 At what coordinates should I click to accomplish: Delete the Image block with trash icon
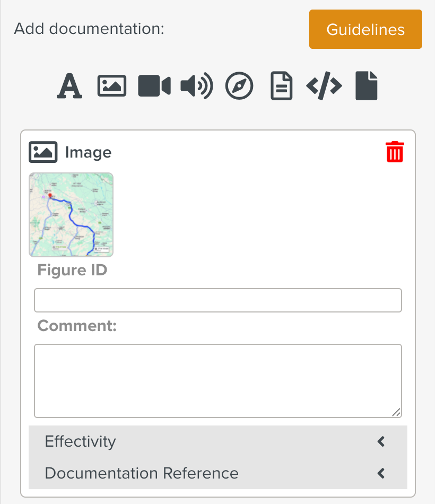(395, 152)
